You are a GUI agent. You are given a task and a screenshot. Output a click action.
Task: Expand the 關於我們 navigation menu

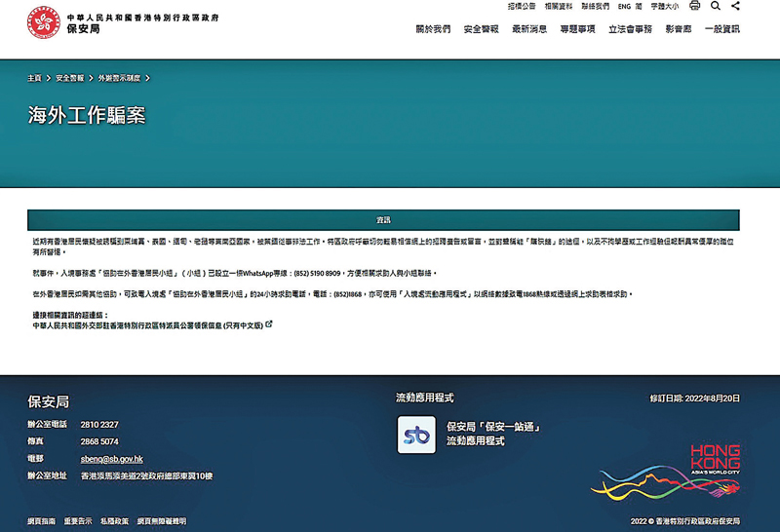433,29
